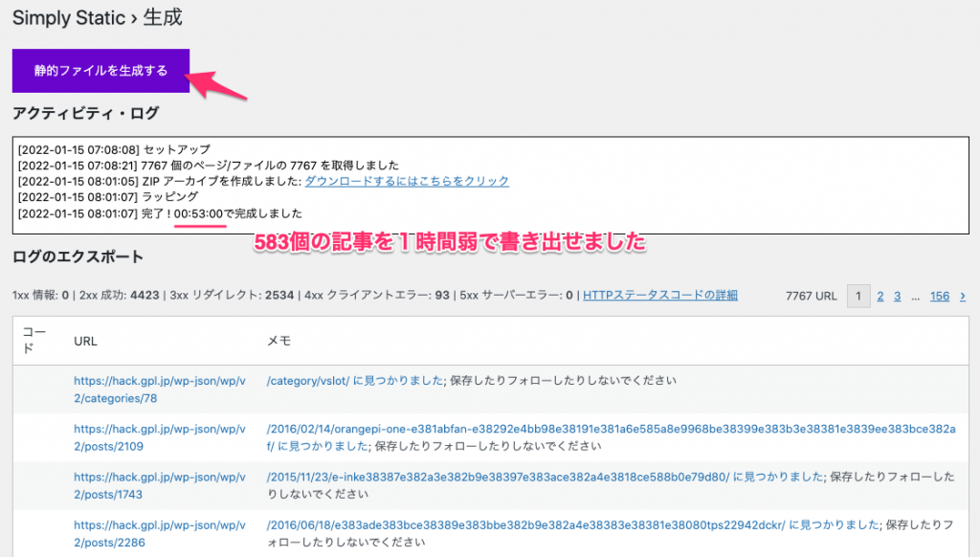
Task: Select the ラッピング log line
Action: point(108,197)
